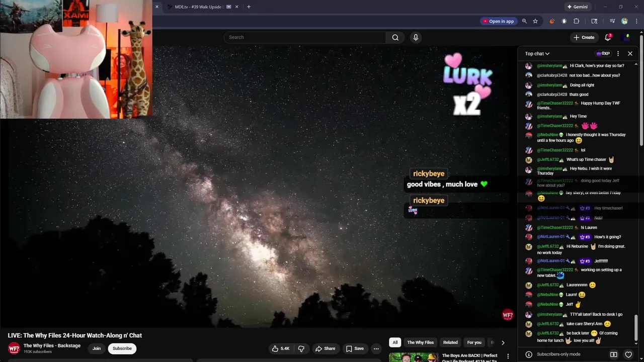Select The Why Files filter chip
The image size is (644, 362).
click(420, 342)
